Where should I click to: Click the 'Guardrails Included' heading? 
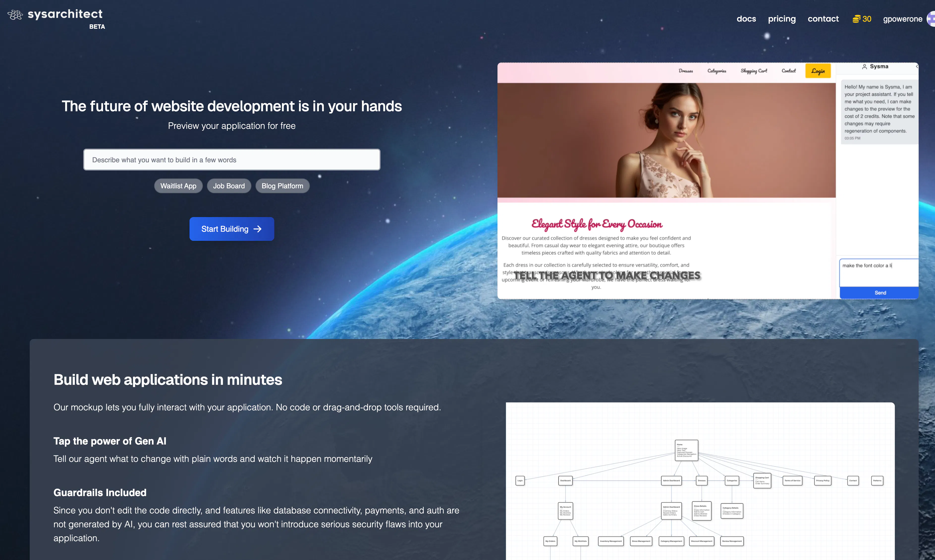[x=100, y=492]
